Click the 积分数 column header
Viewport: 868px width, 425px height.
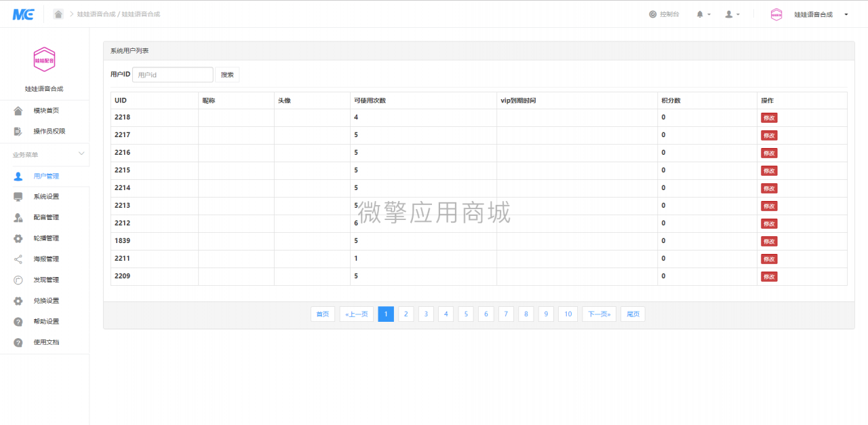tap(707, 100)
